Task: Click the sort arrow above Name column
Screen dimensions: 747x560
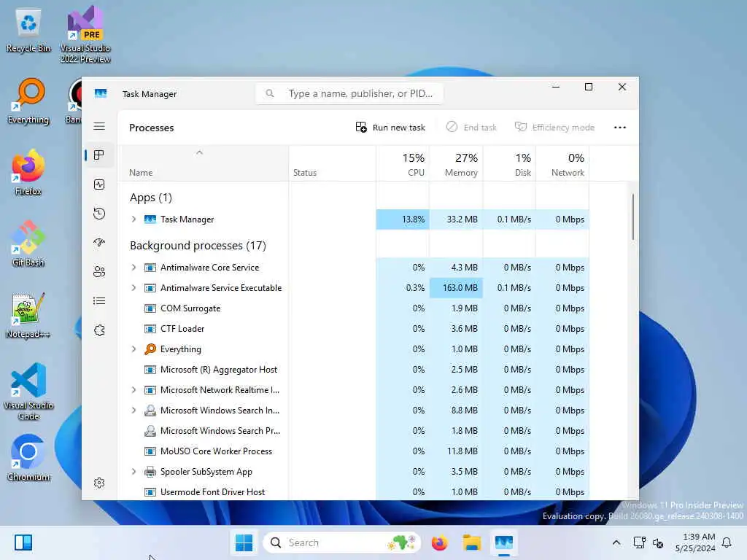Action: pos(200,152)
